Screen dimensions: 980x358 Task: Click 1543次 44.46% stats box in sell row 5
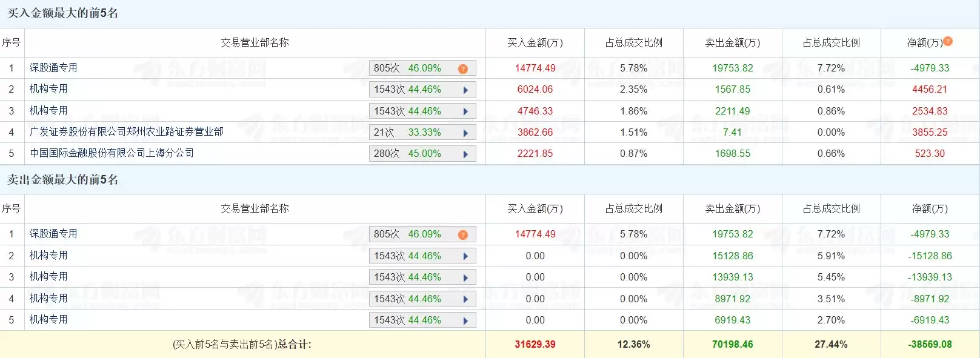point(422,320)
